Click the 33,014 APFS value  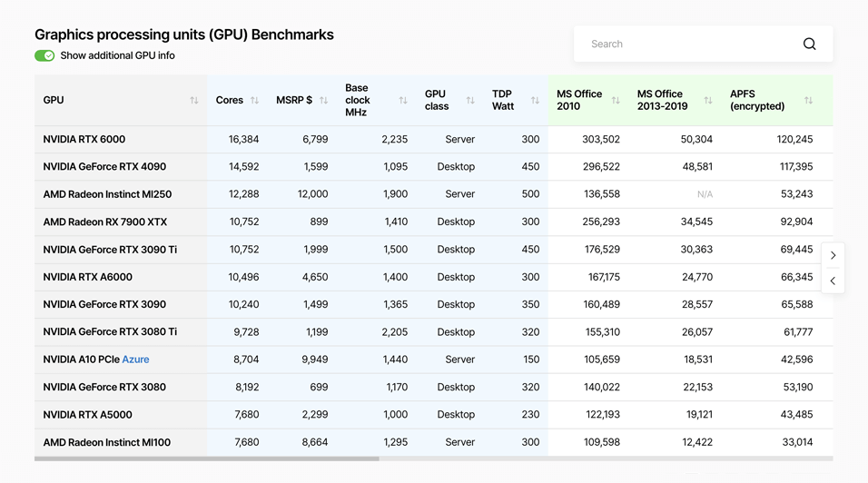tap(797, 443)
